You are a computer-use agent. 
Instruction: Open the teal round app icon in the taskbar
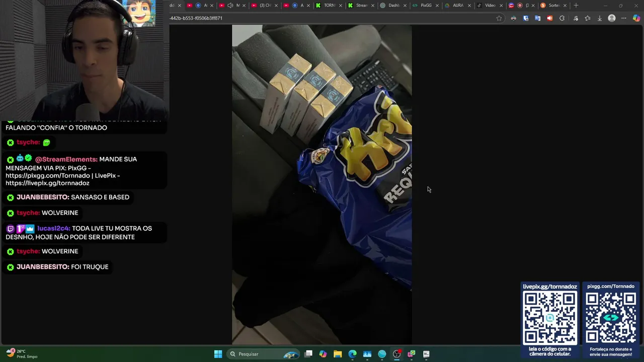tap(382, 354)
